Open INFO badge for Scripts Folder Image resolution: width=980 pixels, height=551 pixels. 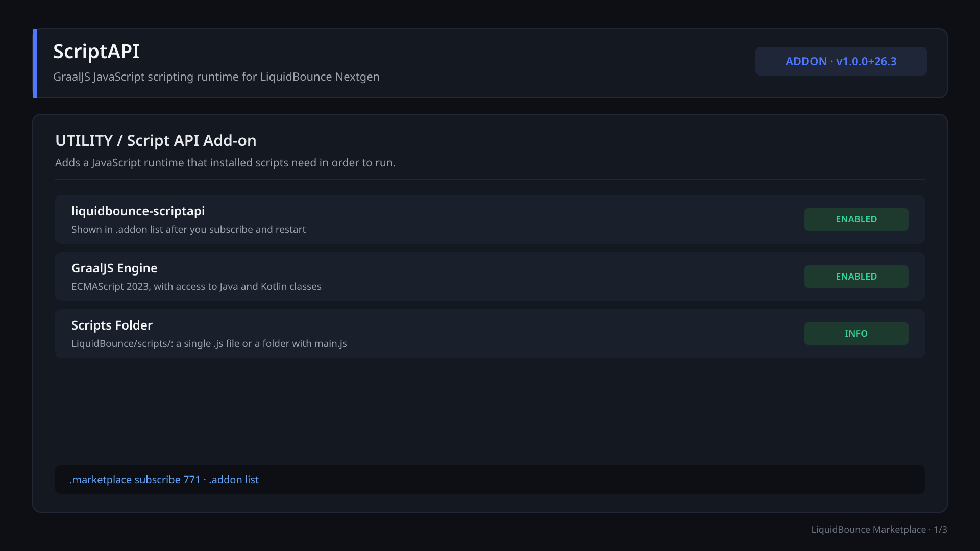click(x=856, y=334)
